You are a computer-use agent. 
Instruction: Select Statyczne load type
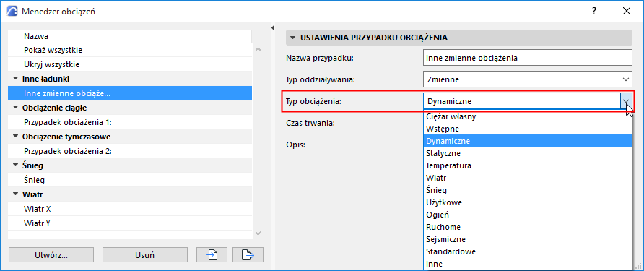527,153
